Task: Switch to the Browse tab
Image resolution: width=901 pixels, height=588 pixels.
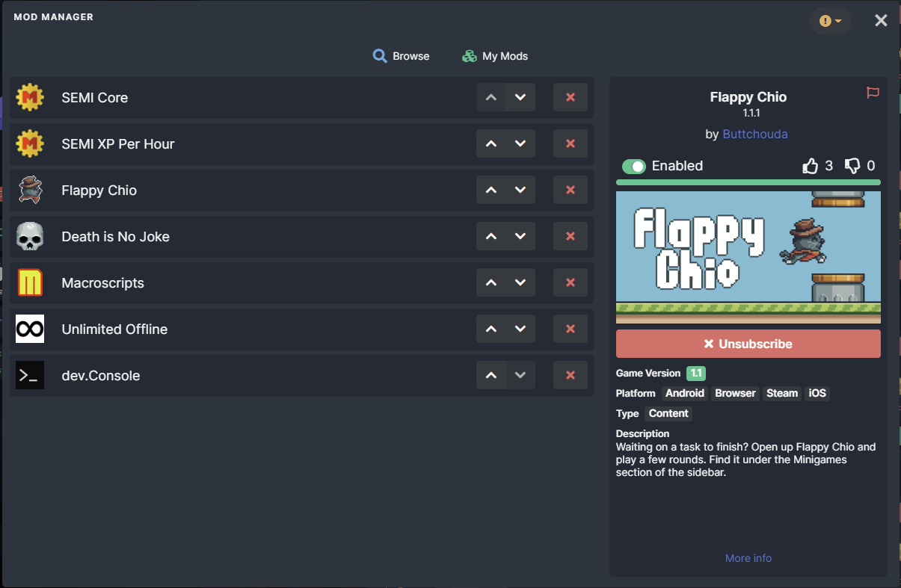Action: pos(402,56)
